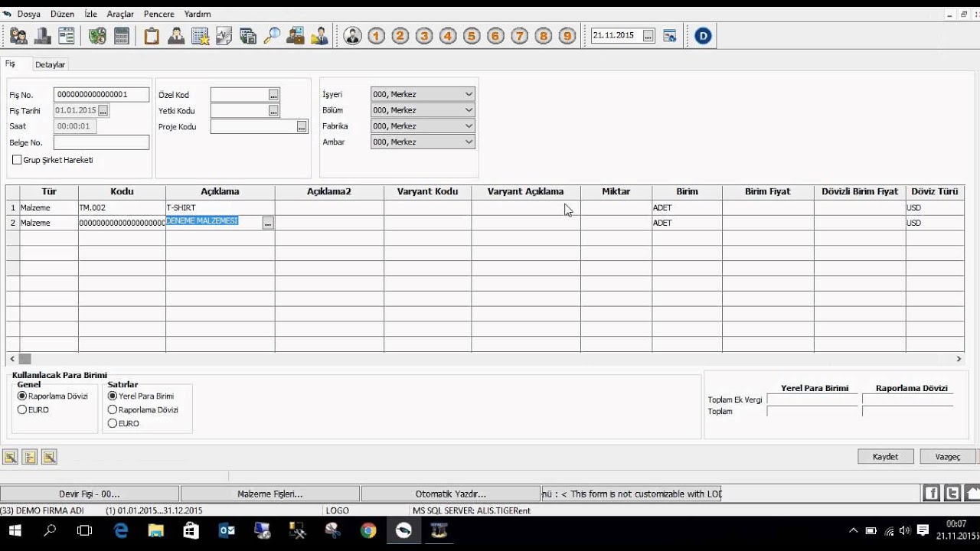Open File Explorer from the taskbar
This screenshot has height=551, width=980.
[x=155, y=530]
